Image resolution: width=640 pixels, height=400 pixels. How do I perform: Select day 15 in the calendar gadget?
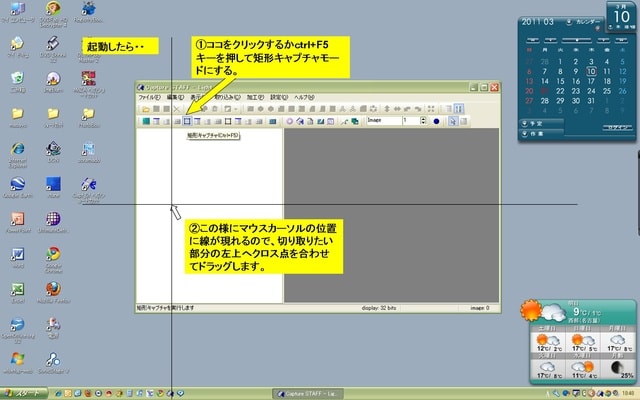(560, 81)
